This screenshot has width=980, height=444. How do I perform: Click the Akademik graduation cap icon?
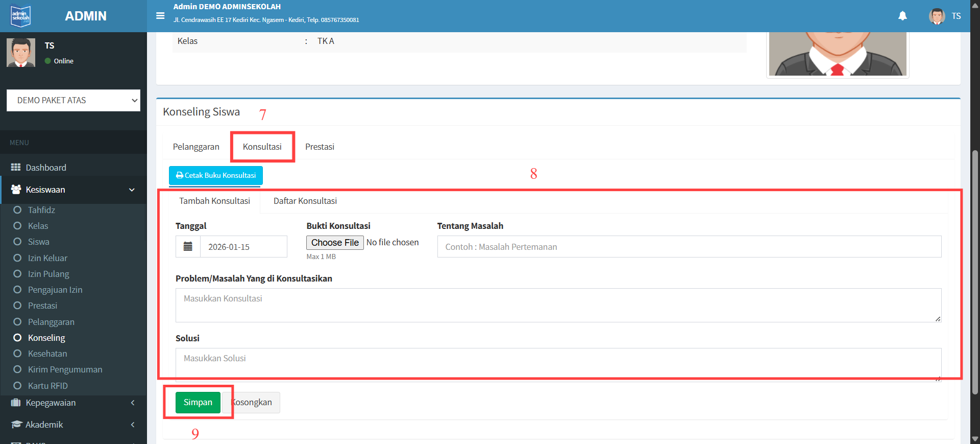(x=16, y=425)
